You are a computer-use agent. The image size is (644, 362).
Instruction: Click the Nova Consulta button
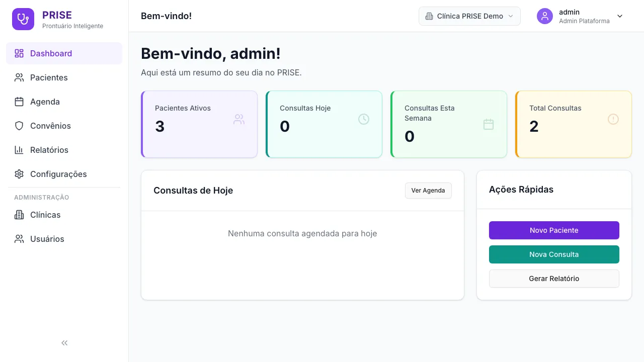(x=554, y=254)
